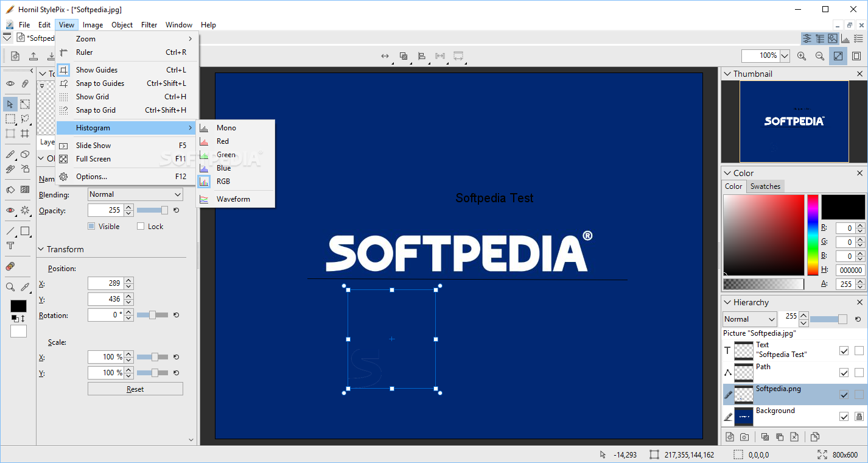Expand the Zoom submenu
This screenshot has height=463, width=868.
(x=127, y=38)
